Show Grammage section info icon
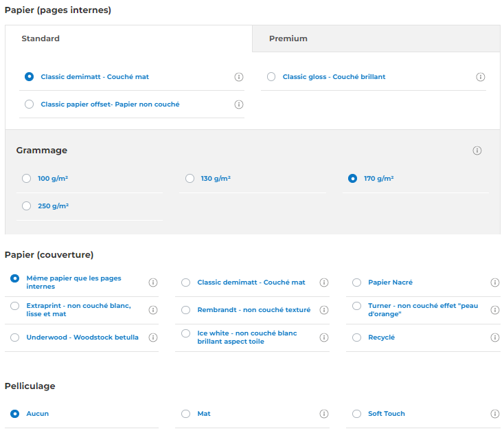The width and height of the screenshot is (504, 431). (x=477, y=151)
